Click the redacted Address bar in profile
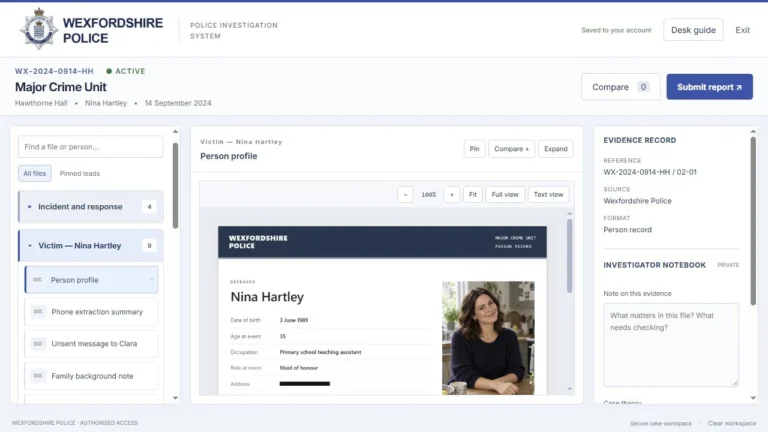Screen dimensions: 768x432 (305, 384)
